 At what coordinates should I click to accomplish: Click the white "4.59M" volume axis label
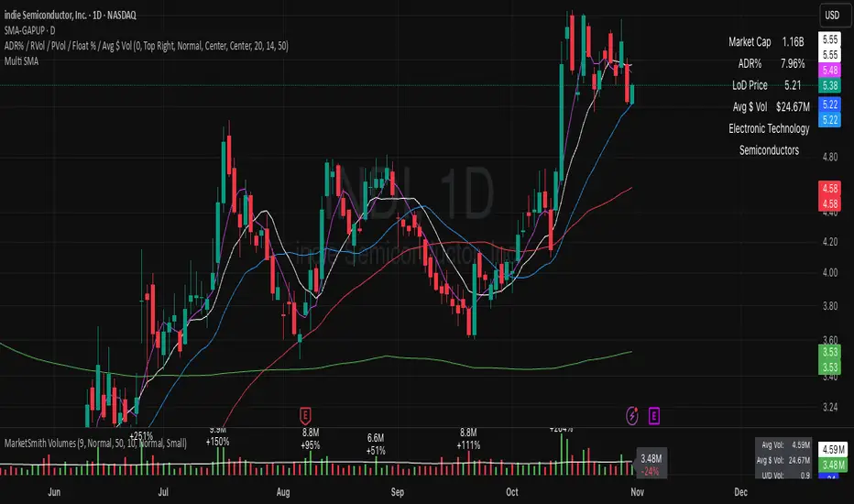(833, 450)
